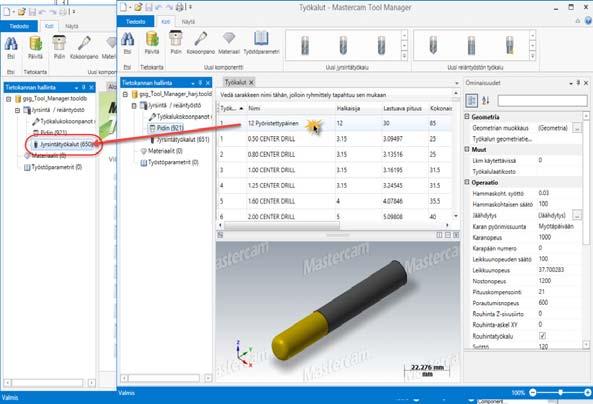Click Kokoonpano icon in back window
The height and width of the screenshot is (404, 593).
84,44
